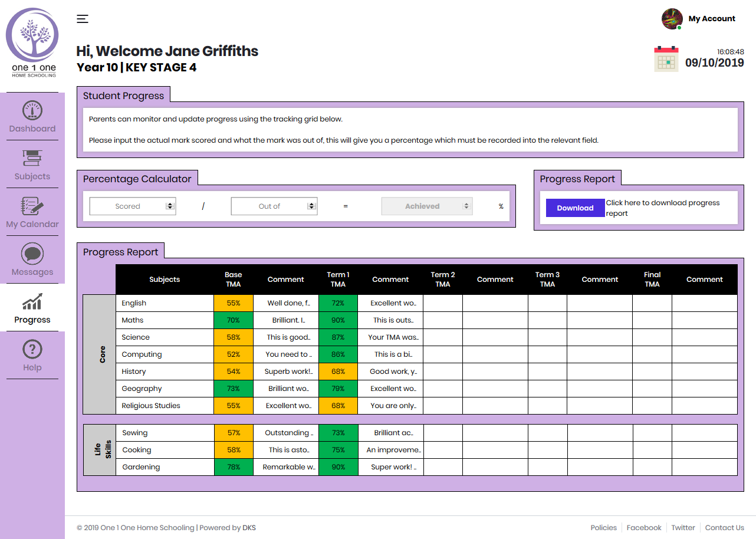Open the hamburger menu icon
Viewport: 756px width, 539px height.
(x=83, y=19)
